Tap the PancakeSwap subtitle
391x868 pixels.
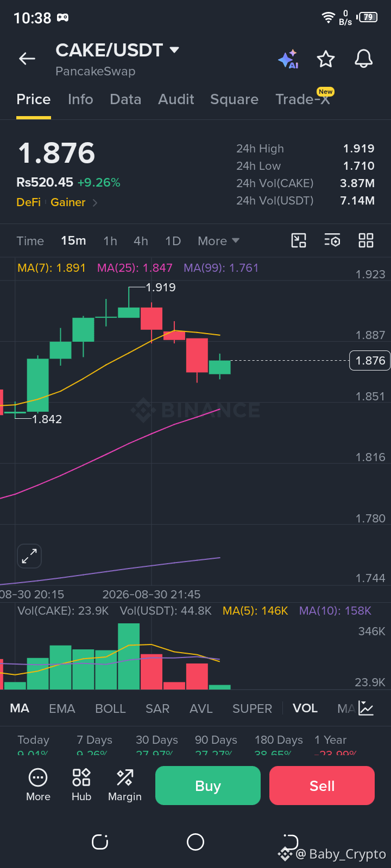(x=95, y=72)
